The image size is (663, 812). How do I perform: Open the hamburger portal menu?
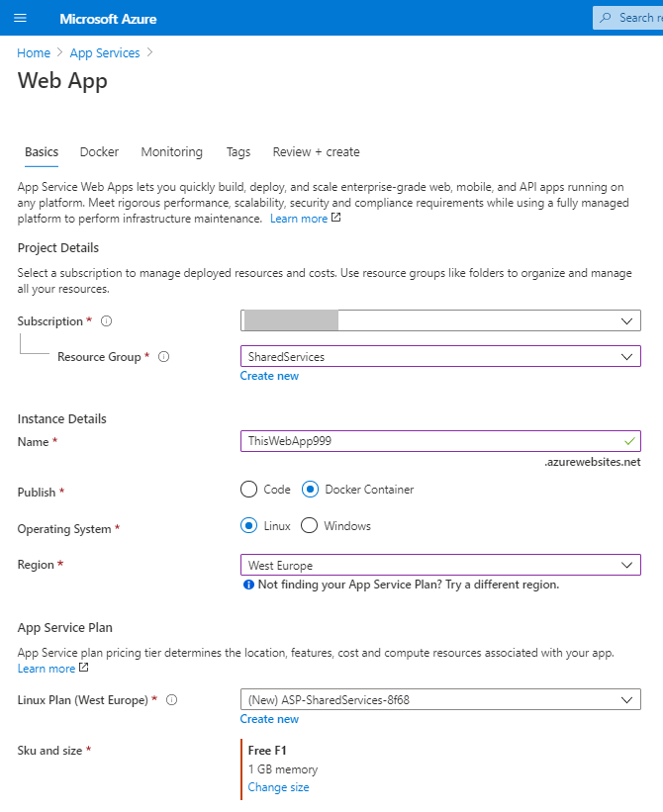tap(20, 18)
